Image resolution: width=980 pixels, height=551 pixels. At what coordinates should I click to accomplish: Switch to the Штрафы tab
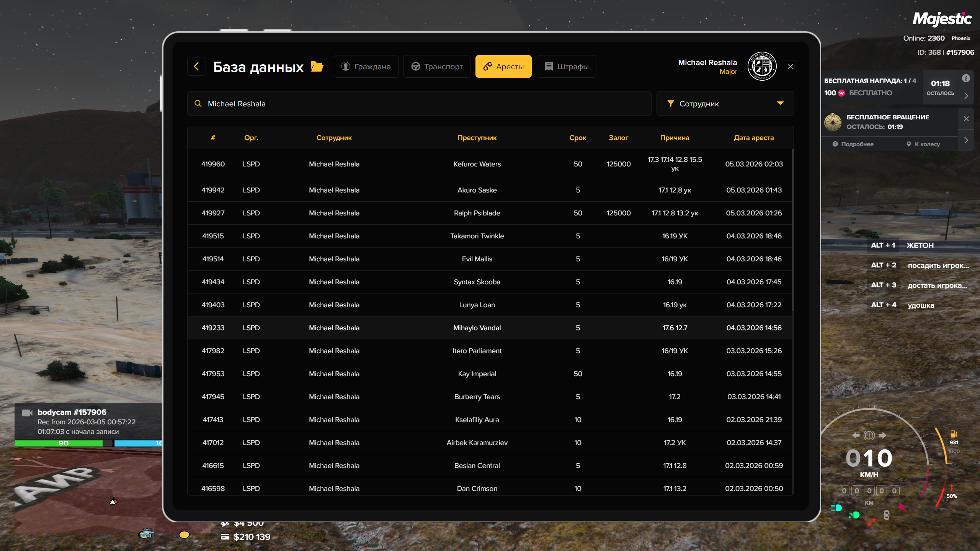coord(566,67)
